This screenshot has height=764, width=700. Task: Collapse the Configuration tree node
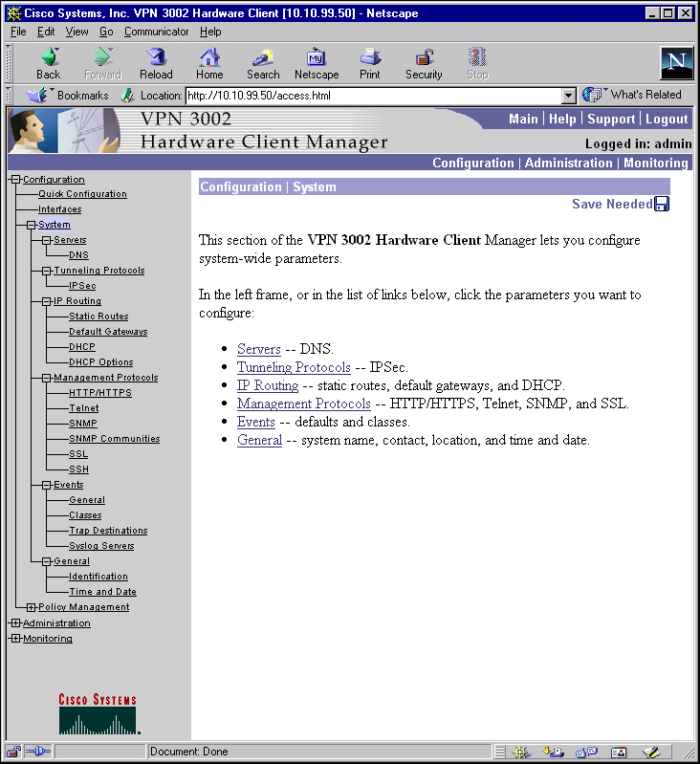[x=15, y=180]
